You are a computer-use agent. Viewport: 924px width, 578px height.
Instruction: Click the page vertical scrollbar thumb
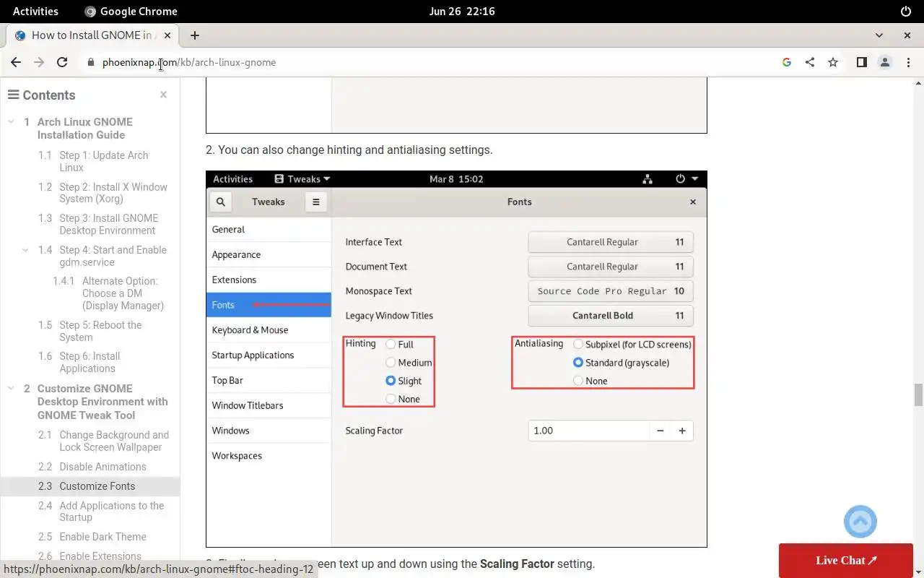(x=918, y=396)
